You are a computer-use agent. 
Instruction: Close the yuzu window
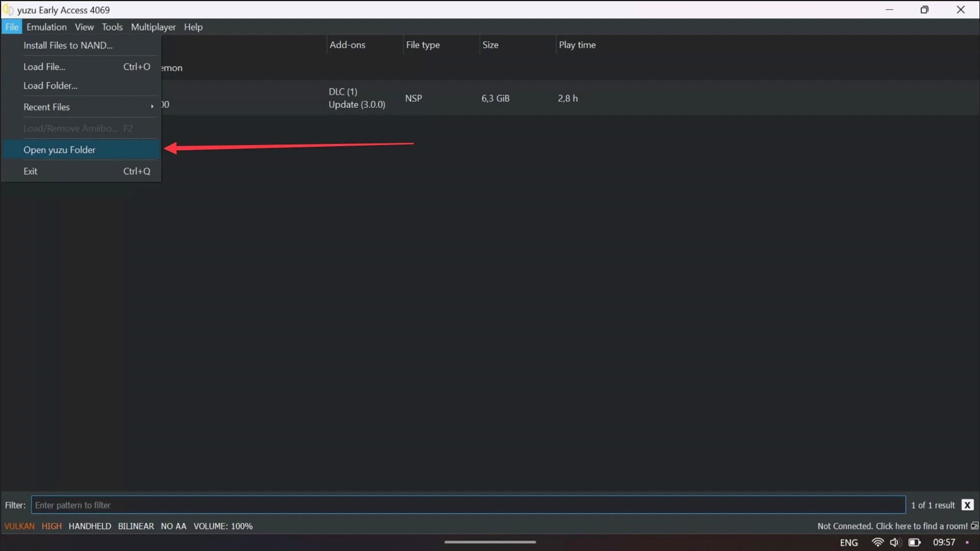click(x=961, y=10)
